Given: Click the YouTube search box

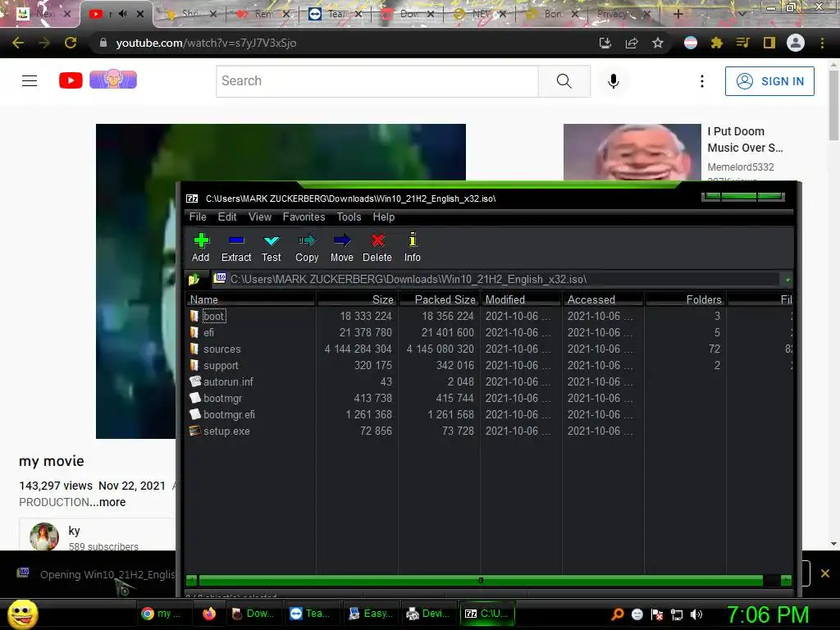Looking at the screenshot, I should pyautogui.click(x=377, y=81).
